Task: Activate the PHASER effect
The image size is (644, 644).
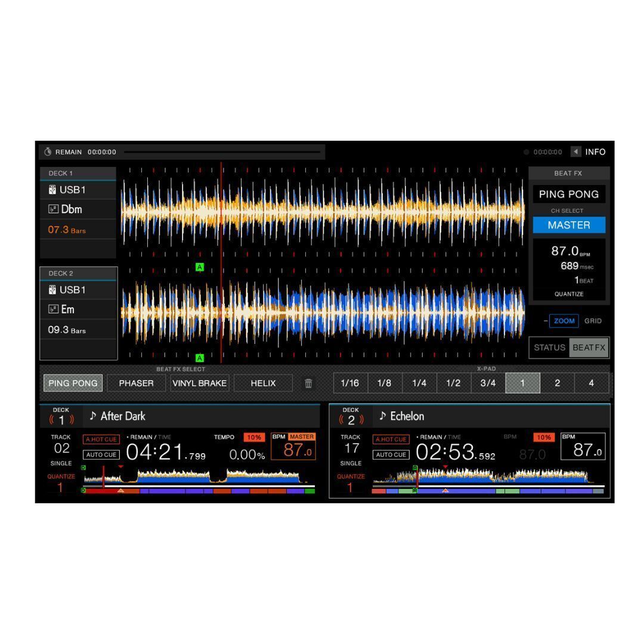Action: [136, 383]
